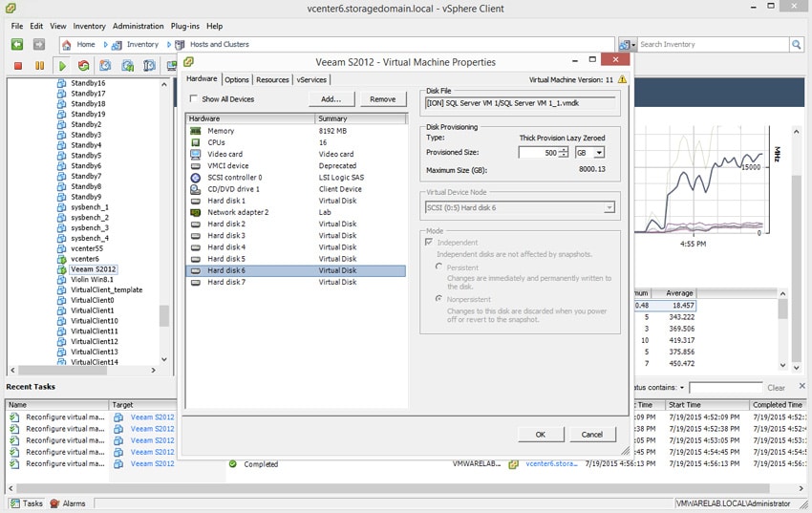Click the green Power On play icon
Viewport: 812px width, 513px height.
coord(62,66)
